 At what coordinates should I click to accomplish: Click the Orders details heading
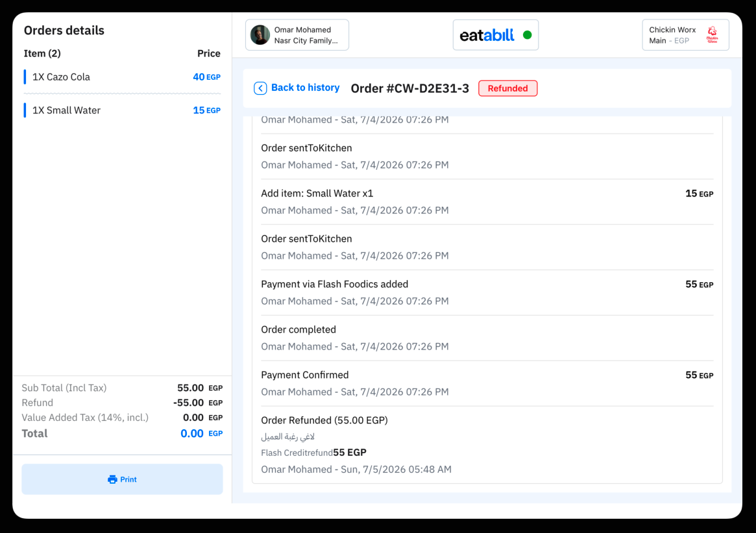tap(64, 30)
